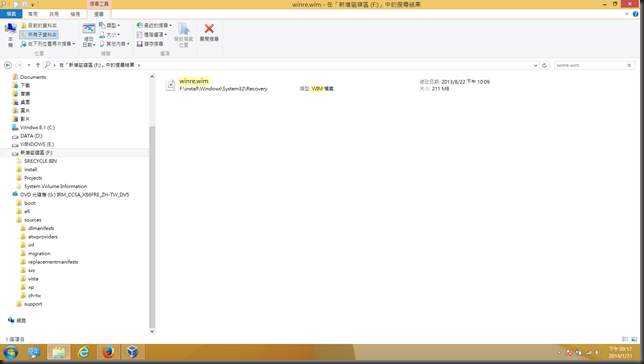The width and height of the screenshot is (644, 364).
Task: Switch to Details view in status bar
Action: pyautogui.click(x=625, y=339)
